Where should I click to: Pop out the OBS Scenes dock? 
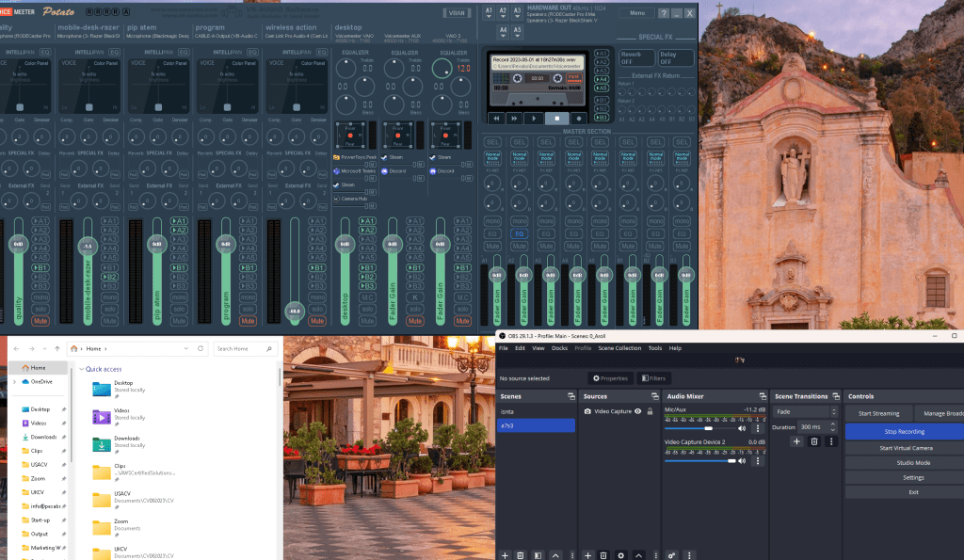(x=571, y=396)
